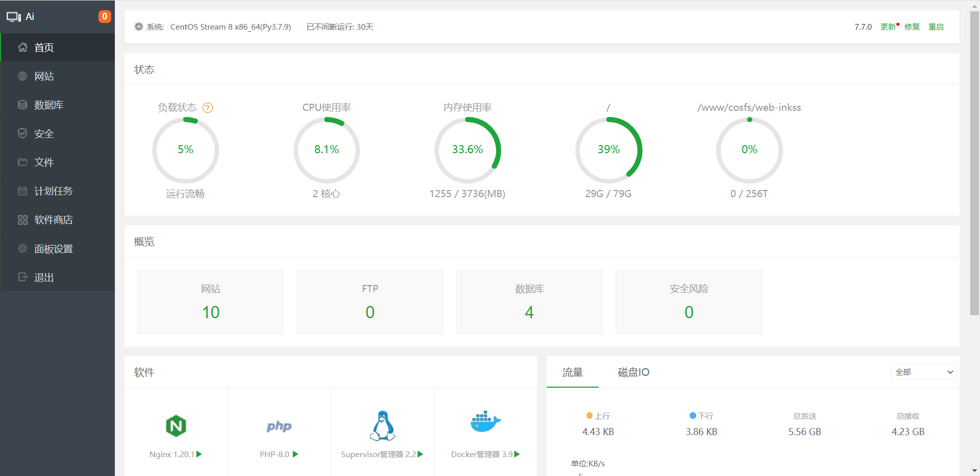Screen dimensions: 980x476
Task: Open the PHP logo icon
Action: coord(279,426)
